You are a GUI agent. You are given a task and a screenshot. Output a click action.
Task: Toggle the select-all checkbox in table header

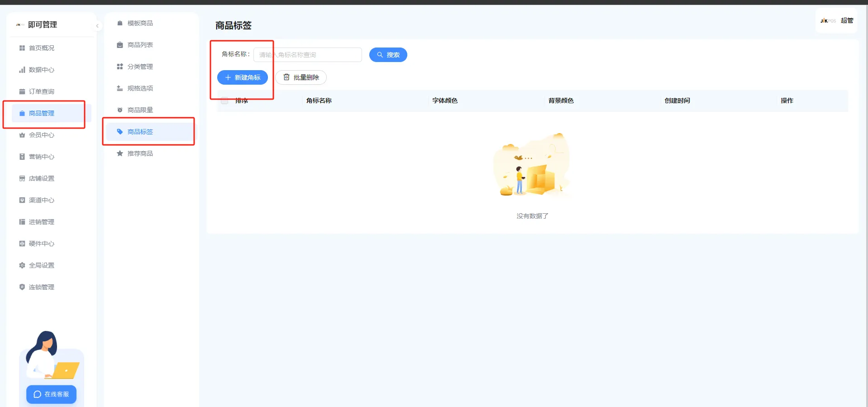224,101
